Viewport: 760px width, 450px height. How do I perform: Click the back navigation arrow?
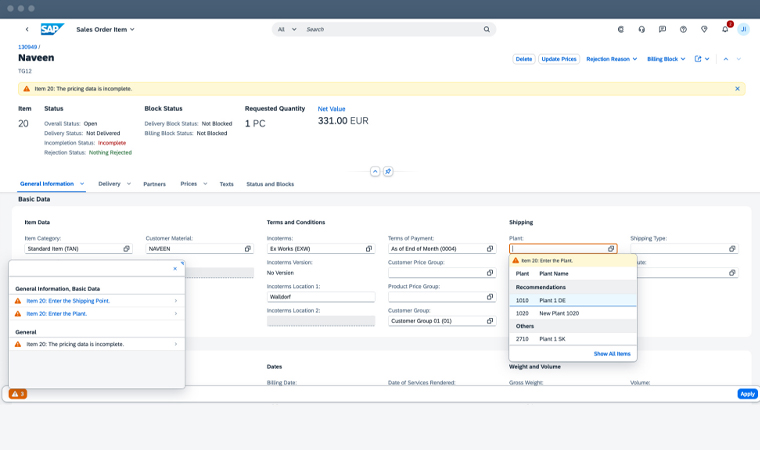pyautogui.click(x=26, y=29)
